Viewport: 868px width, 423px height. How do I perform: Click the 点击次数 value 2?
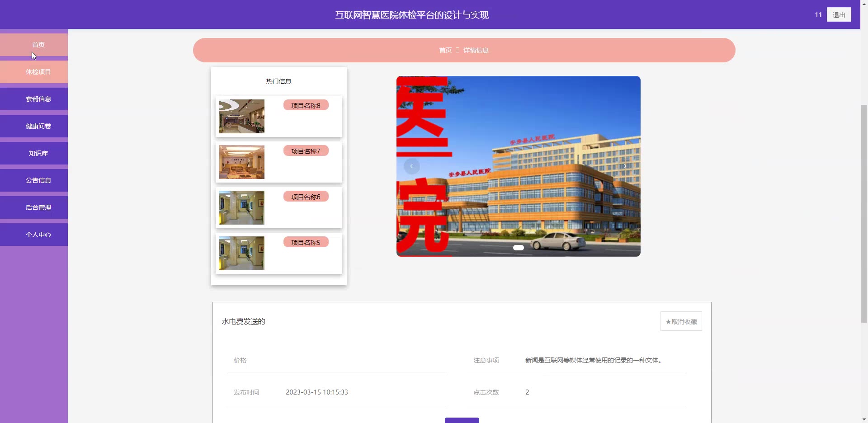pyautogui.click(x=527, y=392)
